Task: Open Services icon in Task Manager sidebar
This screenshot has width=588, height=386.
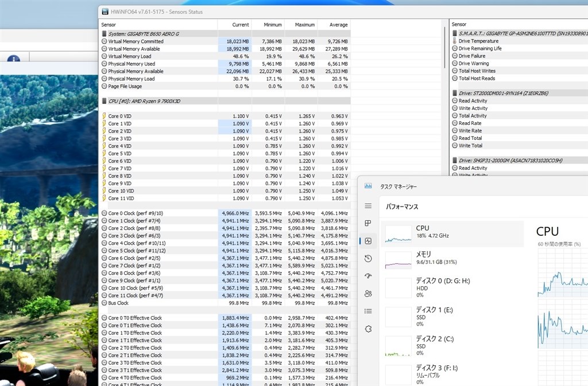Action: 368,329
